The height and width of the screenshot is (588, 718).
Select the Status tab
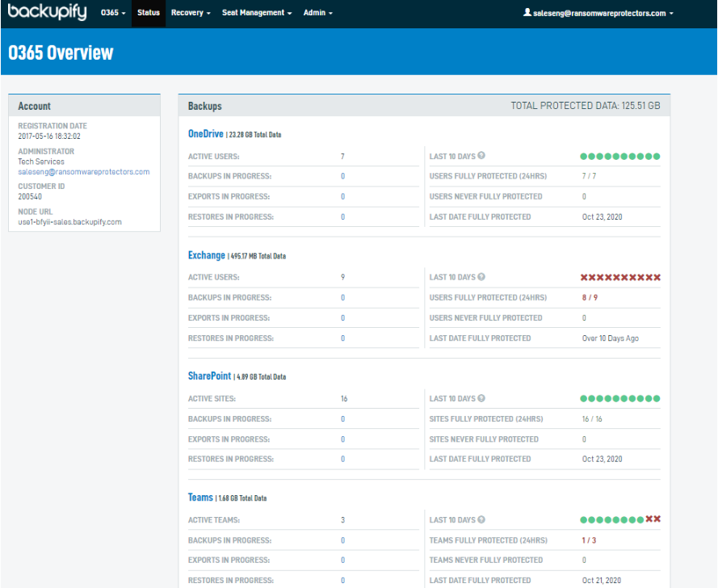148,13
